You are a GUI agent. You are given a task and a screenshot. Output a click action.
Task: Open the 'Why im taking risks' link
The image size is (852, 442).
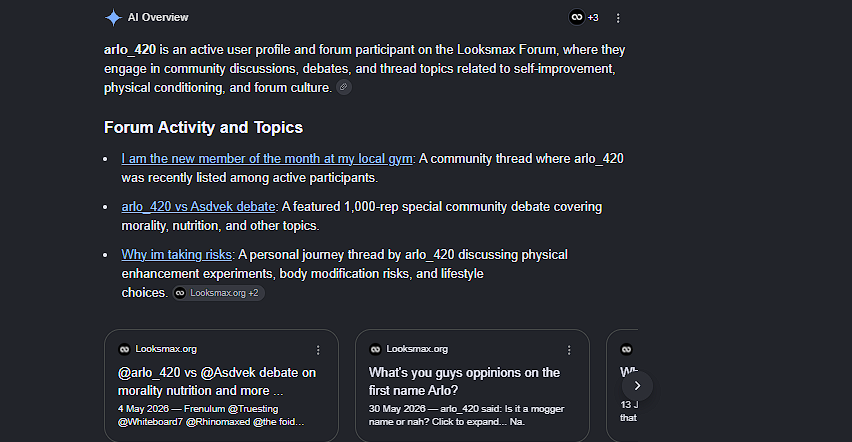tap(177, 254)
